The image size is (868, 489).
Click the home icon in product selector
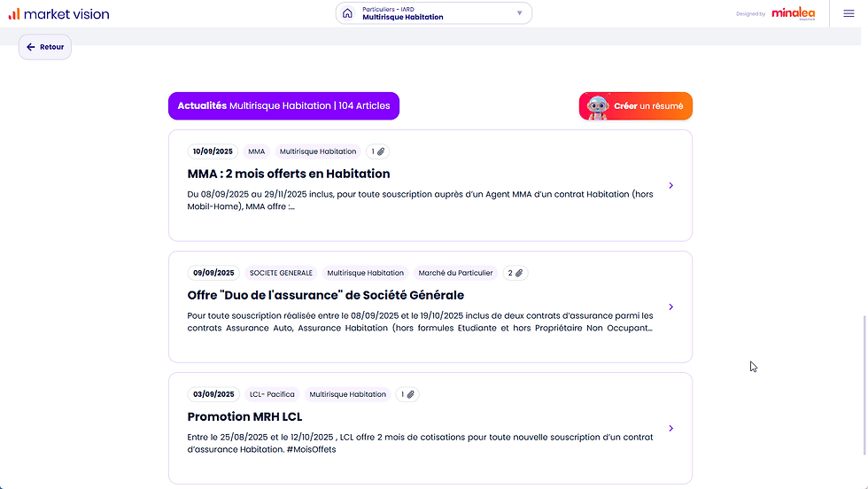pyautogui.click(x=347, y=13)
